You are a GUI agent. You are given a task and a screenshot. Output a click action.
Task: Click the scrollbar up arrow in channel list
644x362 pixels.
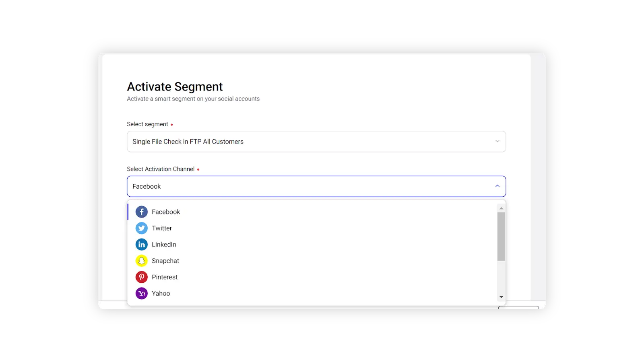(x=501, y=208)
